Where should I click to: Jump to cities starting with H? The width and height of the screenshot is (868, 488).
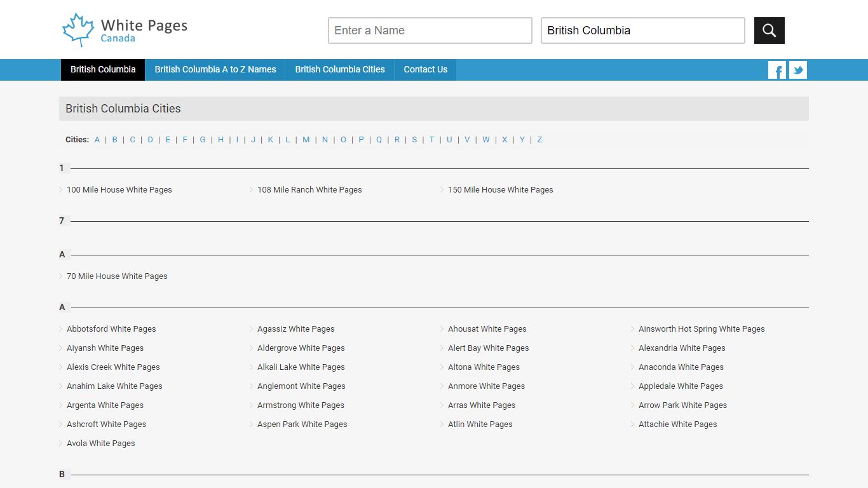(220, 140)
